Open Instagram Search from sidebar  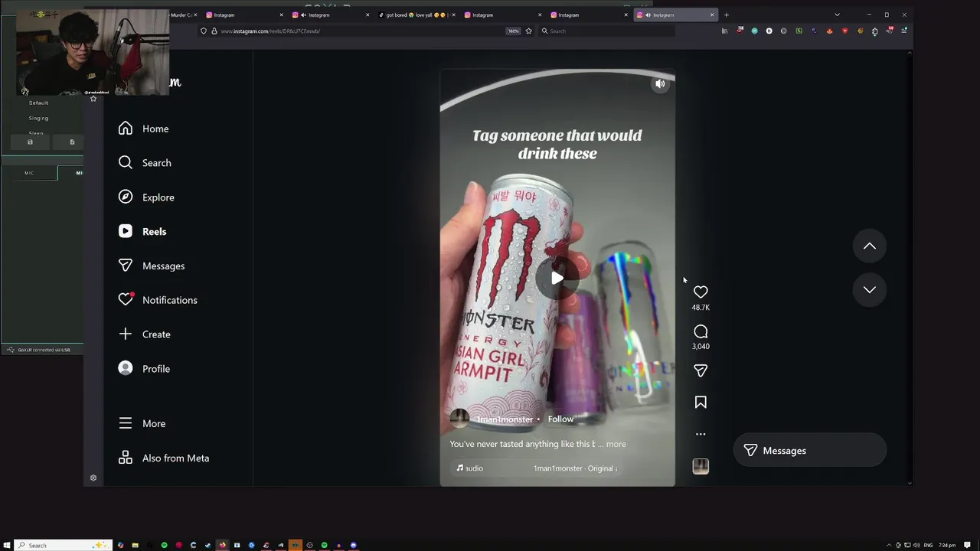145,163
